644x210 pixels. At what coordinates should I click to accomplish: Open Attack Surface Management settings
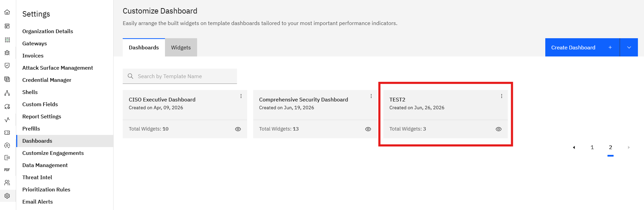(57, 68)
